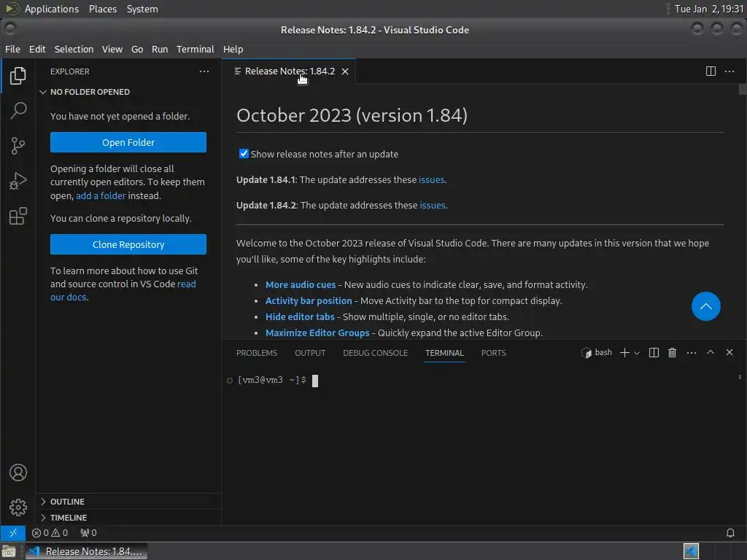Screen dimensions: 747x560
Task: Click the bash terminal profile icon
Action: point(587,353)
